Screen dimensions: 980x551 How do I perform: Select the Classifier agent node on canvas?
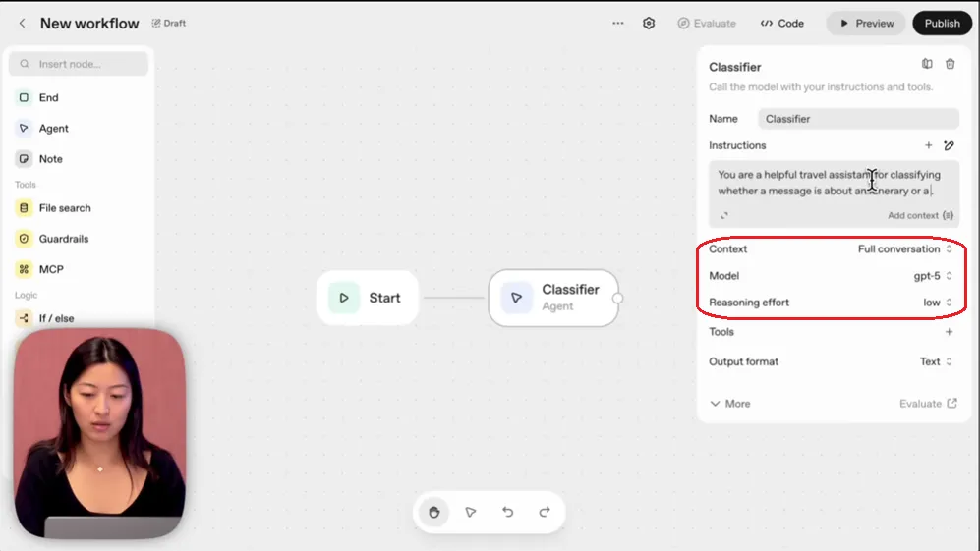pyautogui.click(x=553, y=298)
